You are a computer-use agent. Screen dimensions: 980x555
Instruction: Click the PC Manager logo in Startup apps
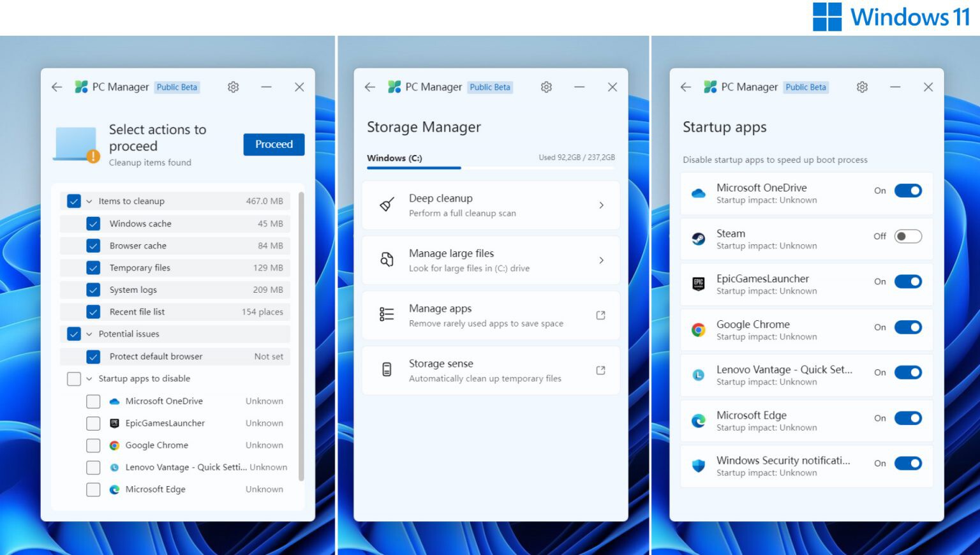710,87
